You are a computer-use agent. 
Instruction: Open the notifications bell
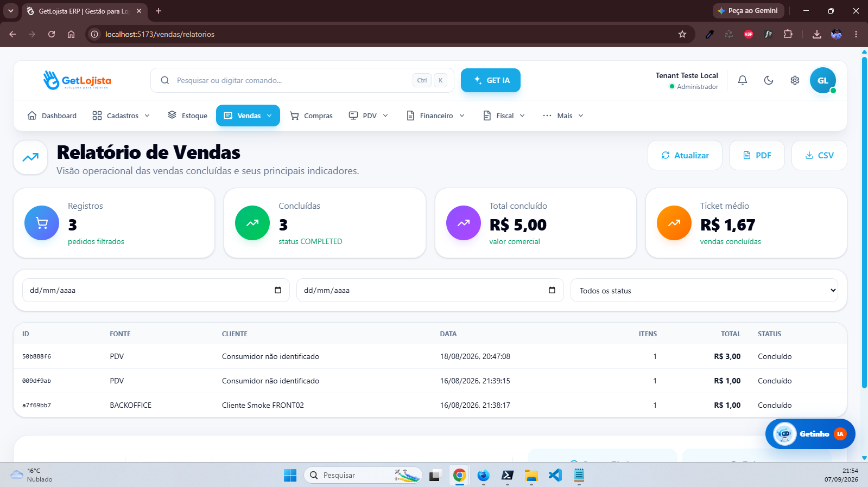(x=743, y=80)
